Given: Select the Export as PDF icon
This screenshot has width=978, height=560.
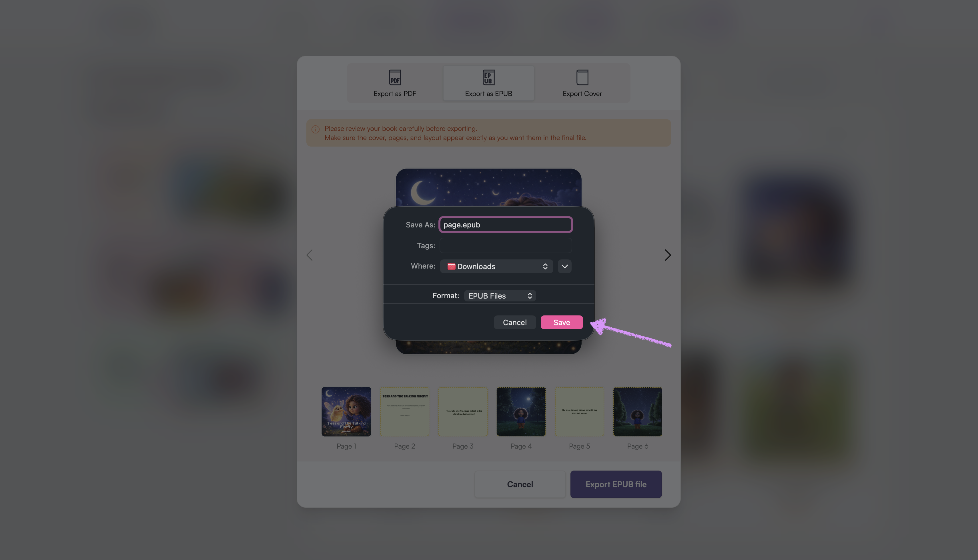Looking at the screenshot, I should point(395,77).
